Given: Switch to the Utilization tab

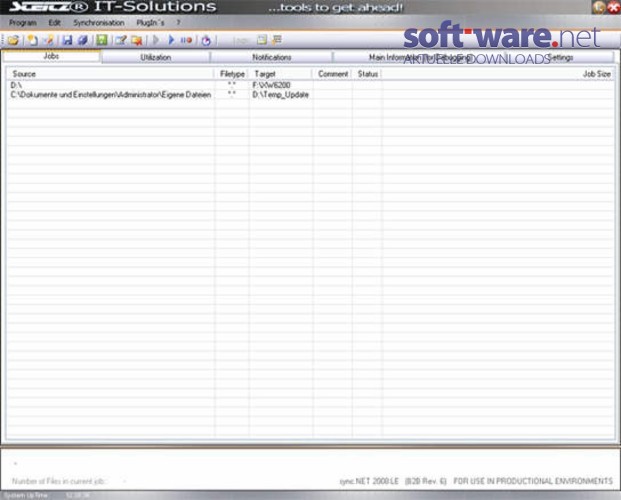Looking at the screenshot, I should (156, 57).
